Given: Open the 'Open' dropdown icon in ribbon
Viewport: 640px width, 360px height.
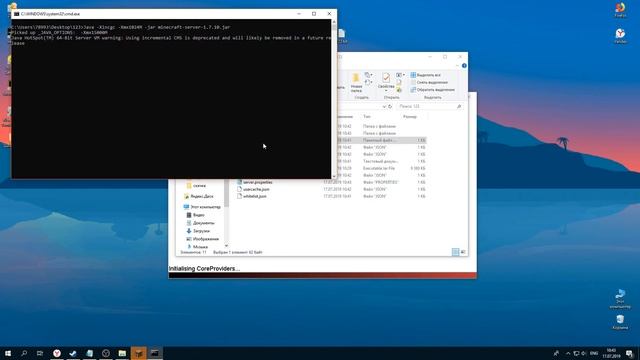Looking at the screenshot, I should 400,75.
